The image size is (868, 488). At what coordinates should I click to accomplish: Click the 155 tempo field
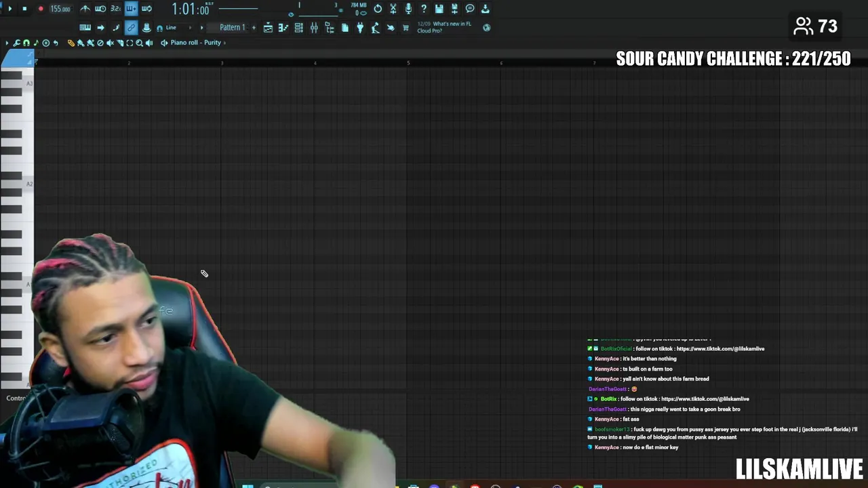[60, 9]
